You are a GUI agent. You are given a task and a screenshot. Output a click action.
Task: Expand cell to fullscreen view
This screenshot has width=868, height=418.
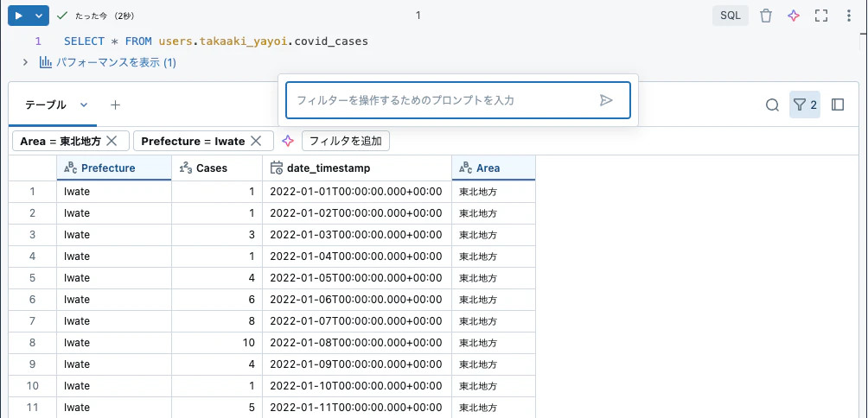[x=821, y=16]
